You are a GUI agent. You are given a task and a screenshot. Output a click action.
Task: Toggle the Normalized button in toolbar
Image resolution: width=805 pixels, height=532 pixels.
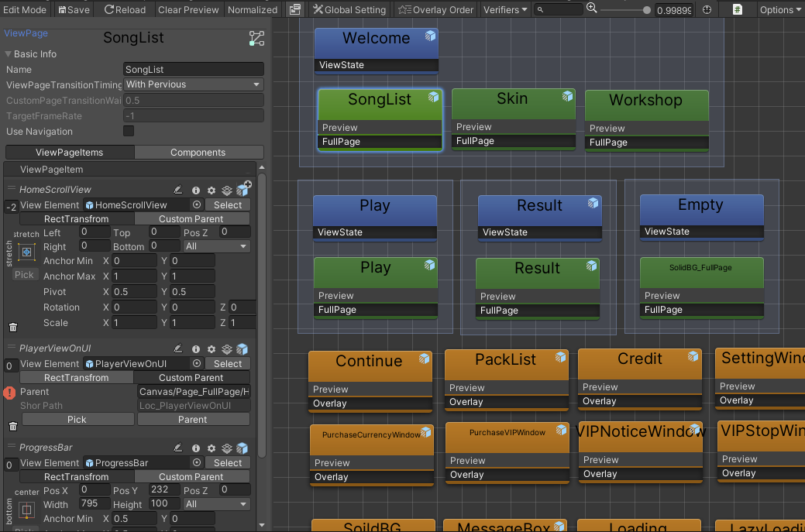253,10
